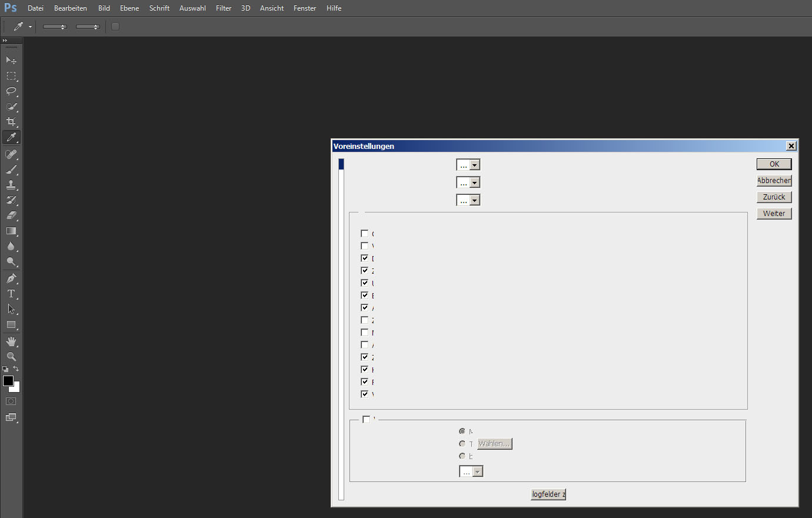Image resolution: width=812 pixels, height=518 pixels.
Task: Select the Eyedropper tool in the tools panel
Action: point(11,137)
